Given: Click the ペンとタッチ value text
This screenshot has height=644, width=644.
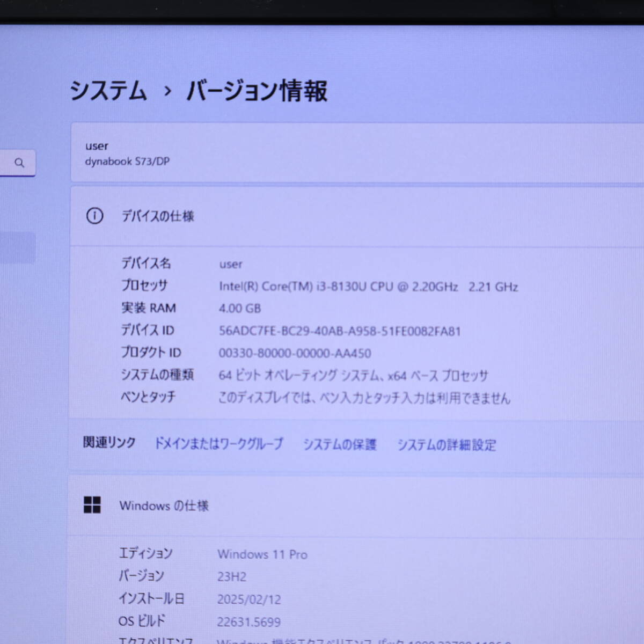Looking at the screenshot, I should [x=364, y=398].
